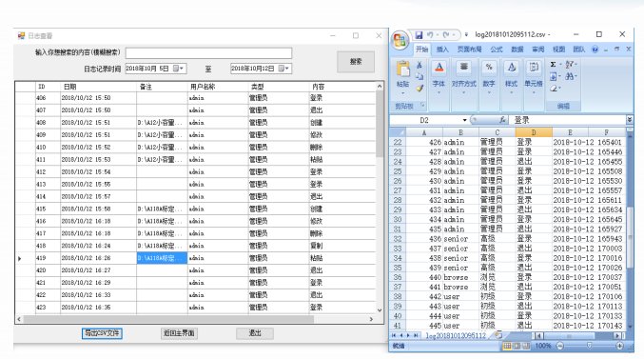644x359 pixels.
Task: Switch to Page Layout view in status bar
Action: pos(517,347)
